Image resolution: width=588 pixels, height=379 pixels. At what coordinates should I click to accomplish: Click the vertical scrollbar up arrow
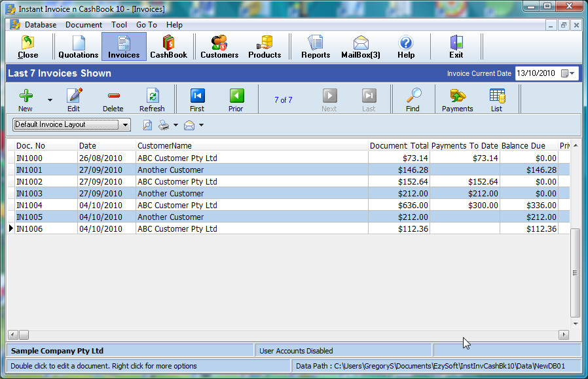coord(576,145)
